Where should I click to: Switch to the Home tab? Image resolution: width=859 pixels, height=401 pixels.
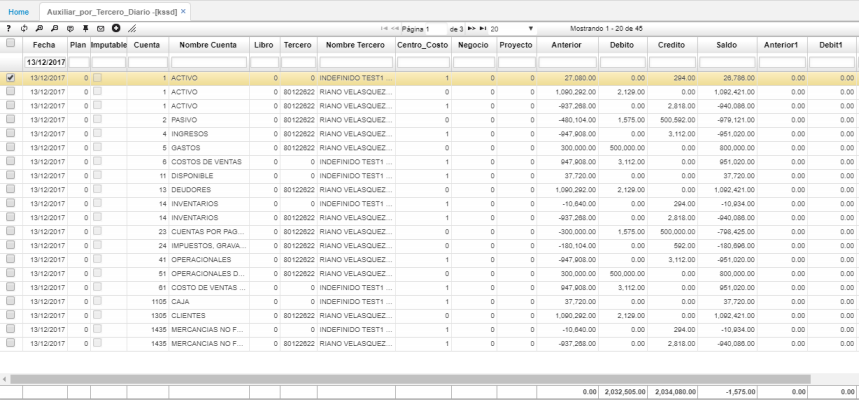pos(18,9)
